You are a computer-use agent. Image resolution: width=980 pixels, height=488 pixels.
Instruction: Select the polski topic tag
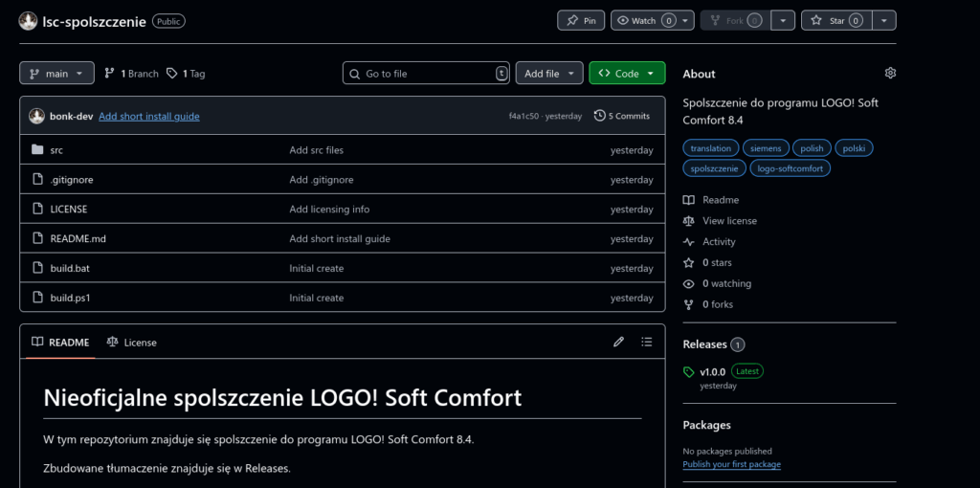tap(854, 148)
